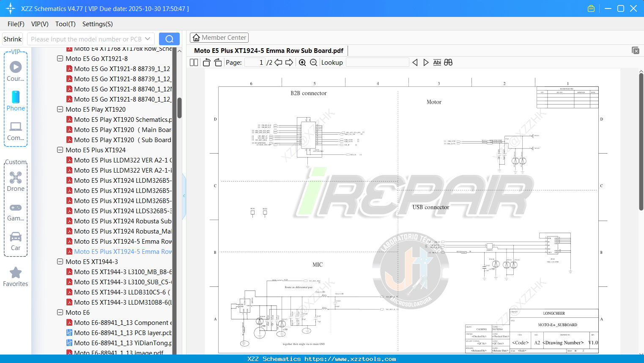Image resolution: width=644 pixels, height=363 pixels.
Task: Collapse the Moto E5 Play XT1920 folder
Action: pyautogui.click(x=60, y=109)
